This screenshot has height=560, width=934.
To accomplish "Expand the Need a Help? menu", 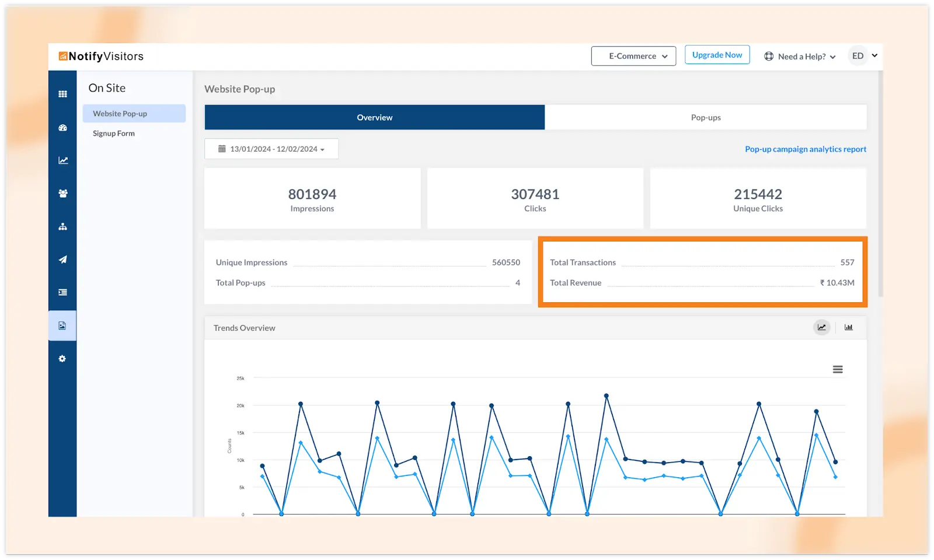I will (x=800, y=57).
